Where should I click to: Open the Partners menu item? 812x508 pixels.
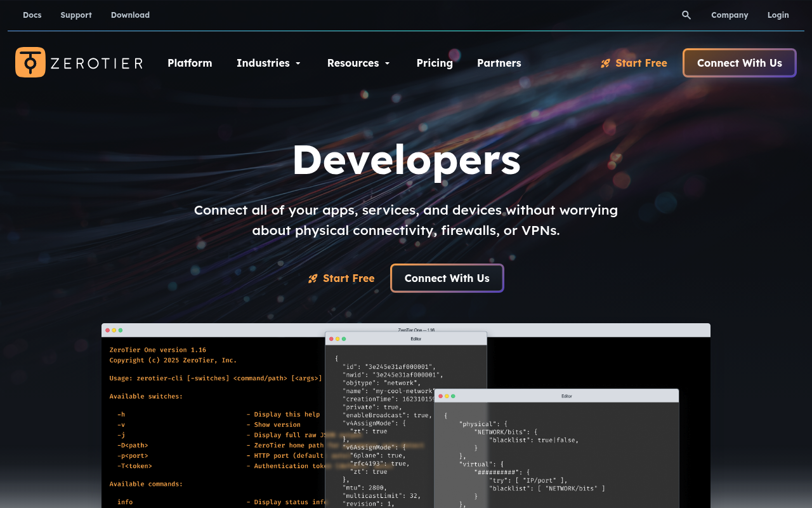click(499, 63)
